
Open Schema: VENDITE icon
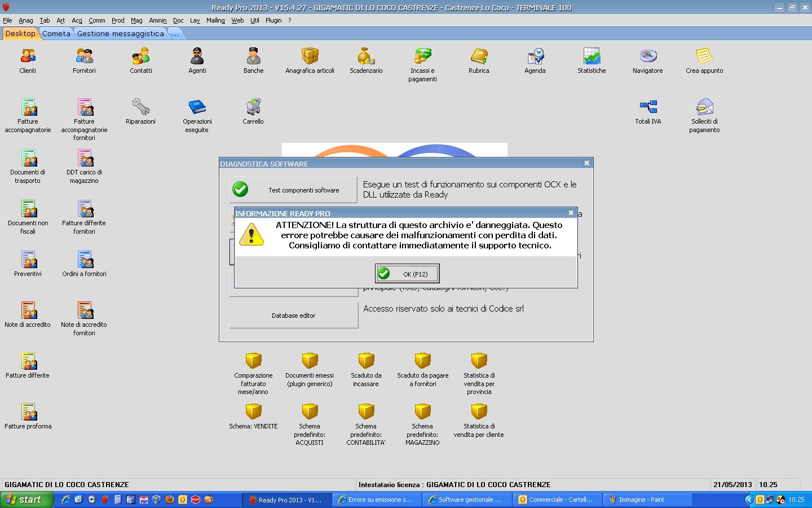(x=253, y=412)
